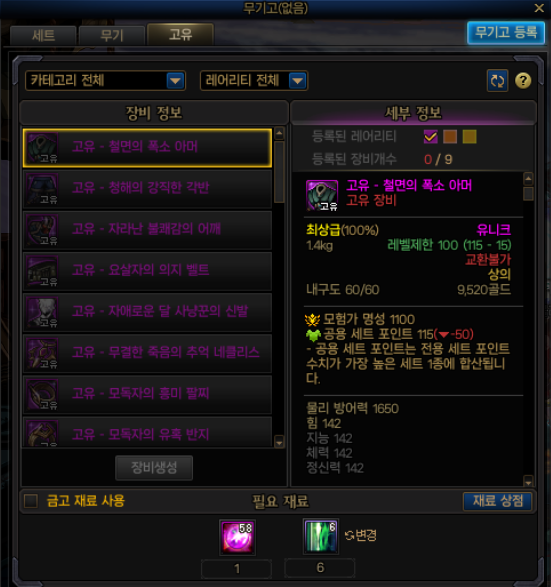Click the yellow rarity color box
The width and height of the screenshot is (551, 587).
(469, 137)
